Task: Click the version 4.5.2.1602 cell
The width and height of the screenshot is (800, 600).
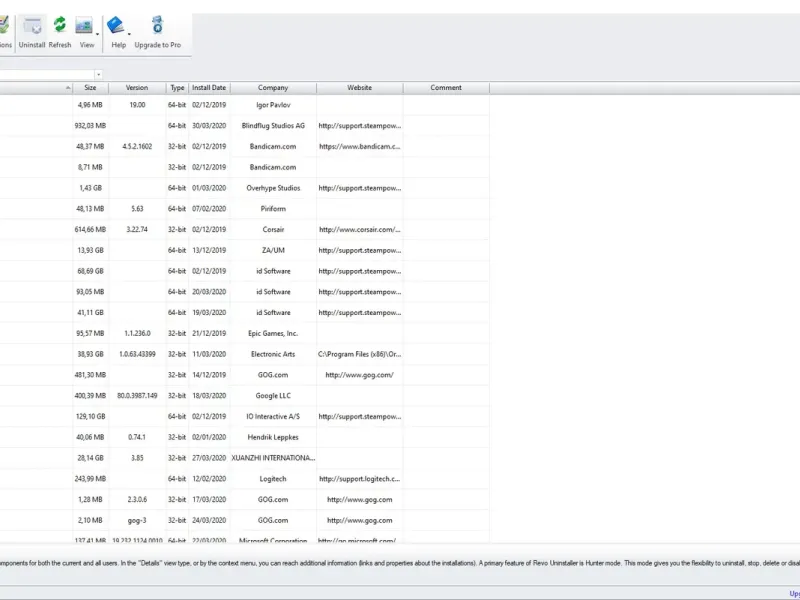Action: point(137,146)
